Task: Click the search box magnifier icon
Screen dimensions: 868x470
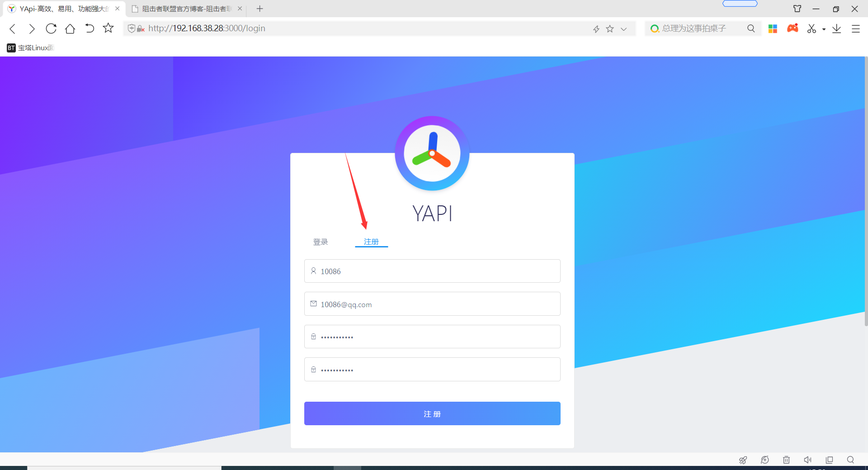Action: pos(751,28)
